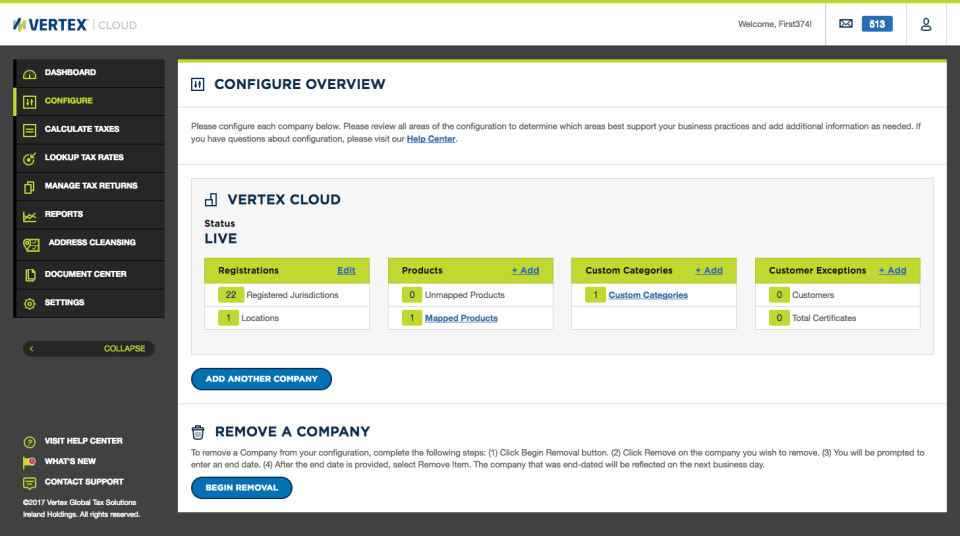Screen dimensions: 960x536
Task: Click the Lookup Tax Rates icon
Action: click(x=29, y=158)
